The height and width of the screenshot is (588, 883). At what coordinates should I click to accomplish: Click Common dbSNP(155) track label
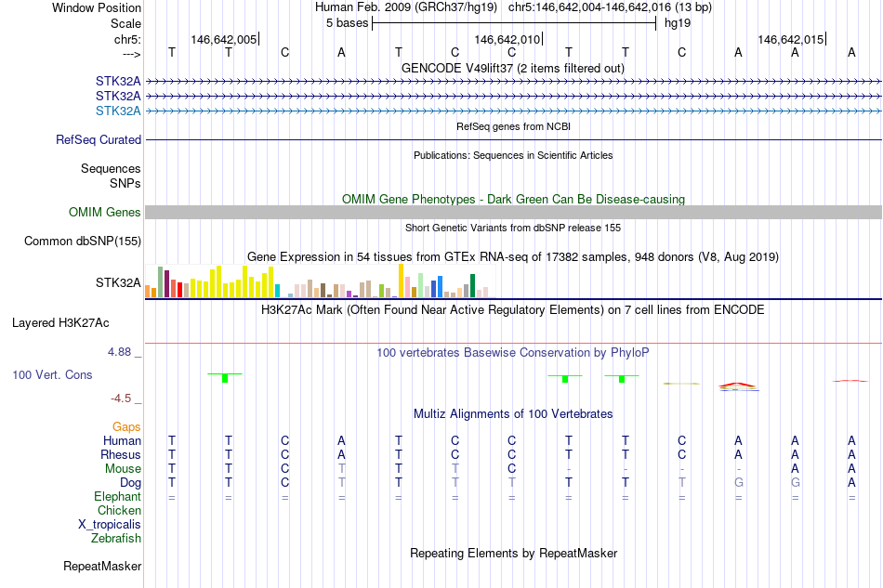coord(82,241)
